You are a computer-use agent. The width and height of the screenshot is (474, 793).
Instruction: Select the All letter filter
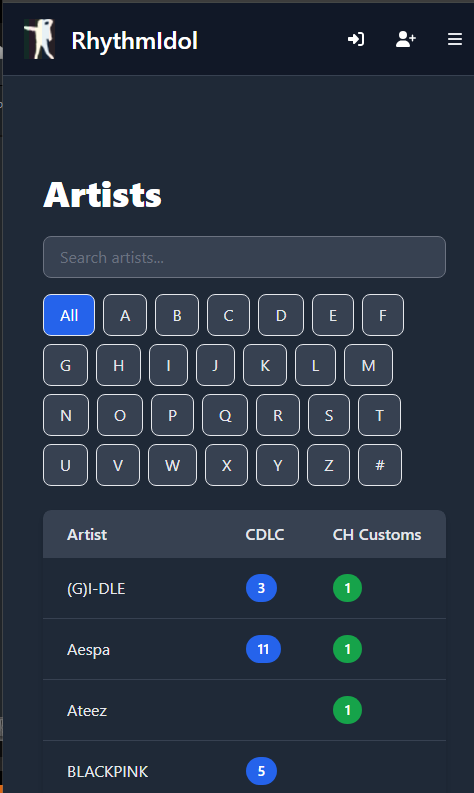pos(69,315)
